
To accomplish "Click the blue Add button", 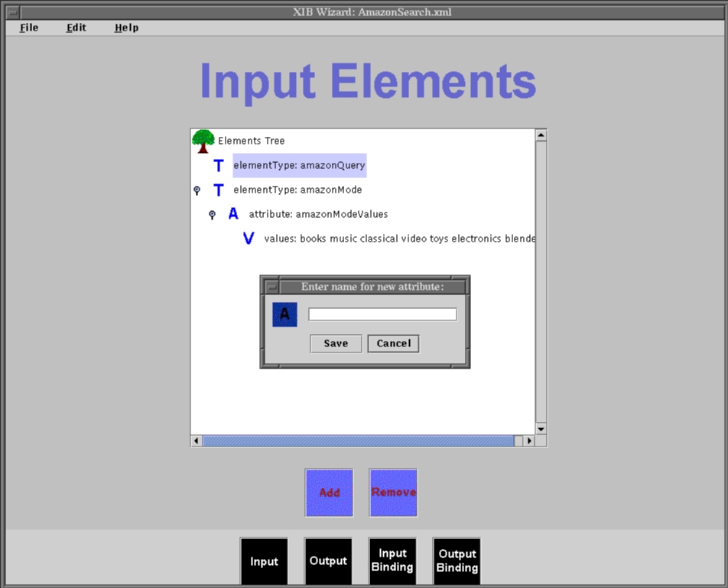I will point(329,492).
